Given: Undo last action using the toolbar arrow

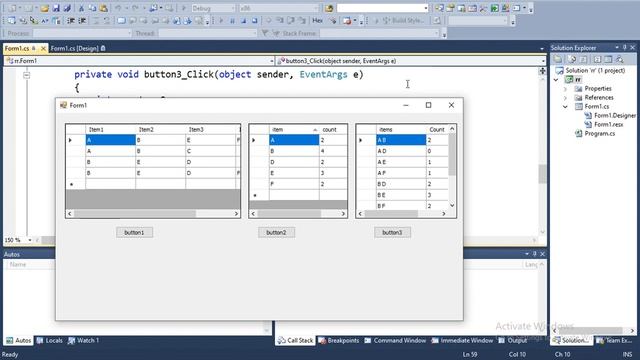Looking at the screenshot, I should pyautogui.click(x=118, y=8).
